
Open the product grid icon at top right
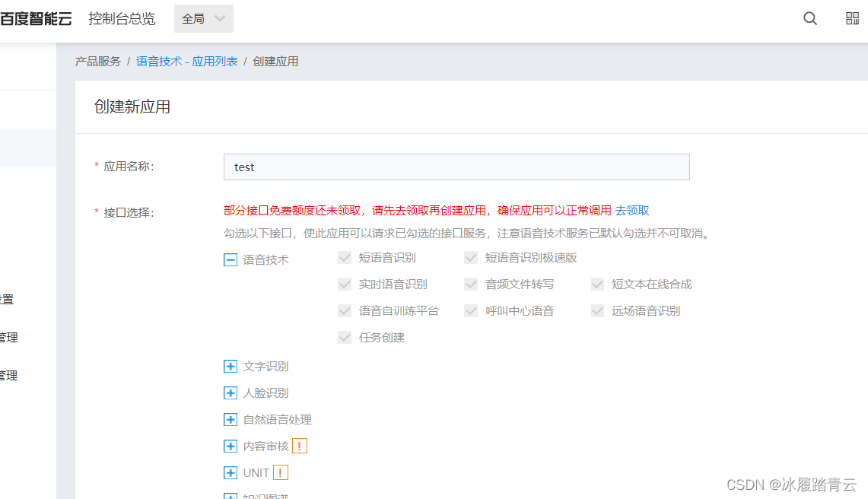click(x=852, y=18)
